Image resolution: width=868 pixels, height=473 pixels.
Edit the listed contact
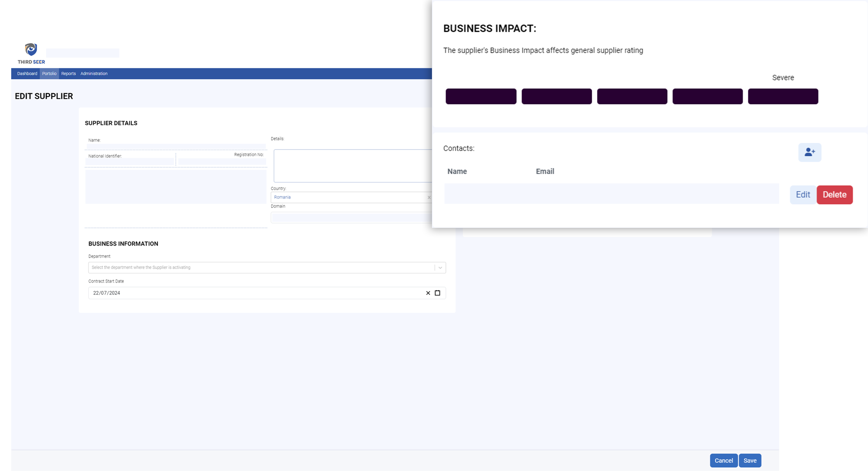(803, 195)
